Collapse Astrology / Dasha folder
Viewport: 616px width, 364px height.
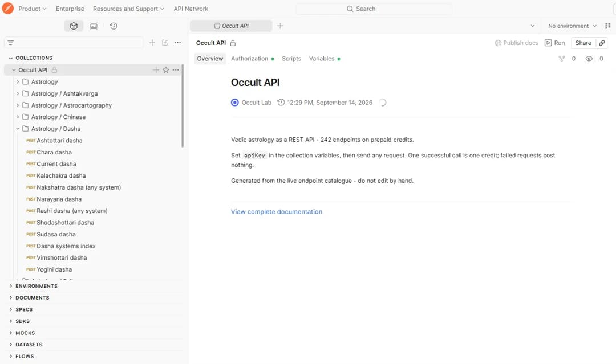coord(18,129)
